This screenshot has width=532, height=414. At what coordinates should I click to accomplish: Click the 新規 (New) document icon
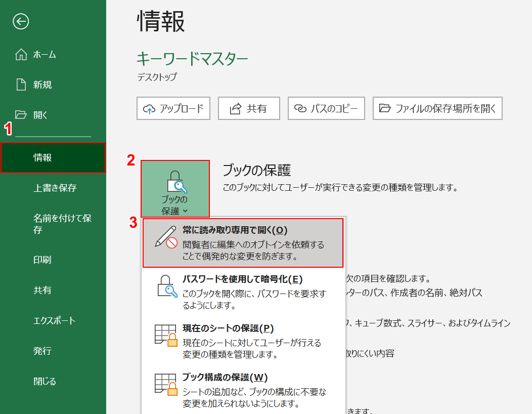(x=22, y=85)
